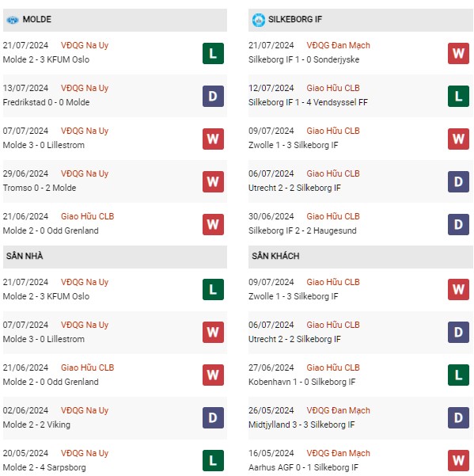This screenshot has width=474, height=476.
Task: Click the W badge for Tromso 0-2 Molde
Action: coord(213,182)
